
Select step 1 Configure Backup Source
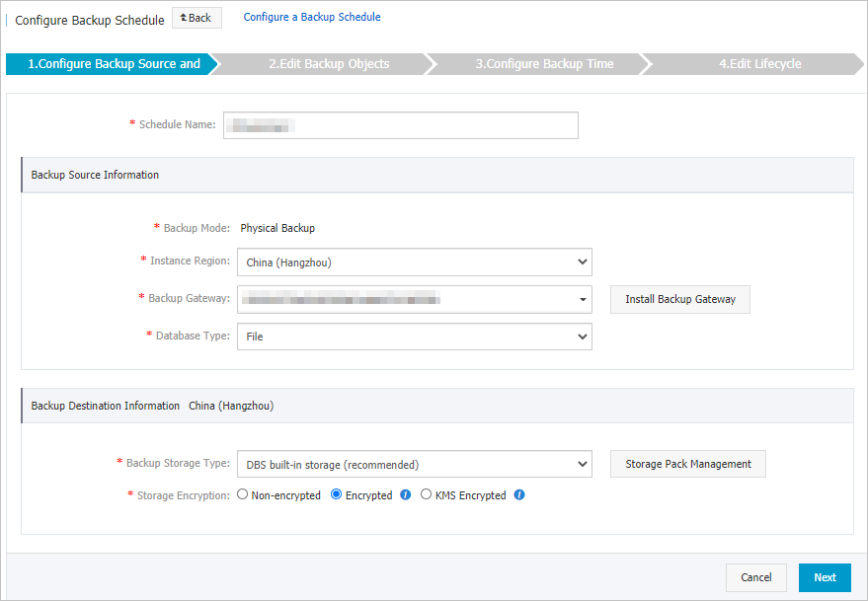click(x=109, y=63)
